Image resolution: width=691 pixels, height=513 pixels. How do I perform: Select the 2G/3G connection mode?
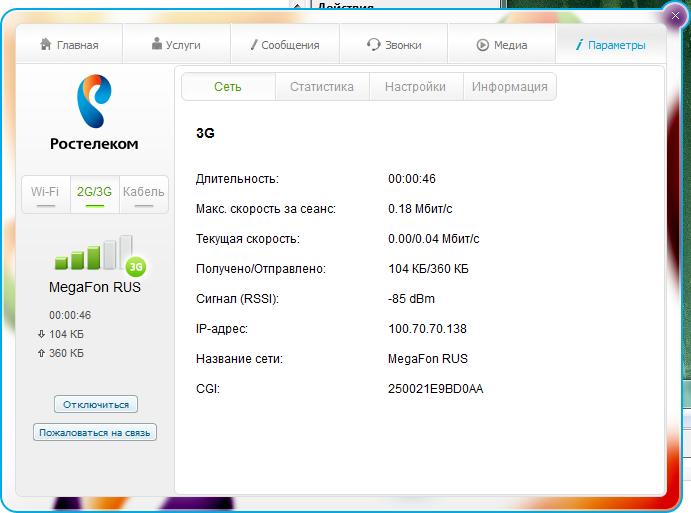tap(94, 193)
